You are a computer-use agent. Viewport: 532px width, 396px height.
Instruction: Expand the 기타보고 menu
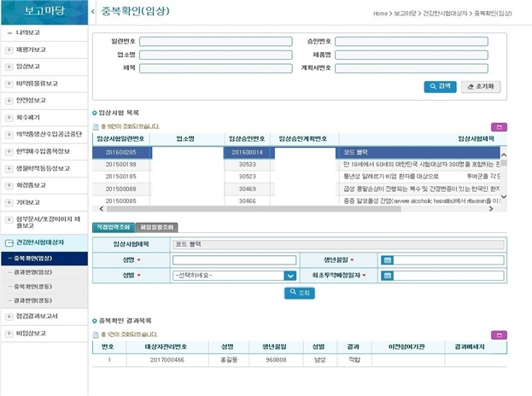[9, 203]
